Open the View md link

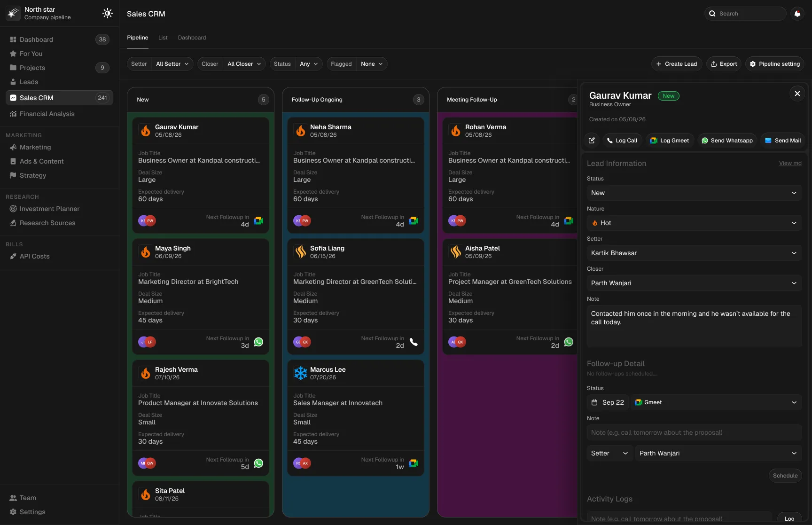[x=790, y=163]
